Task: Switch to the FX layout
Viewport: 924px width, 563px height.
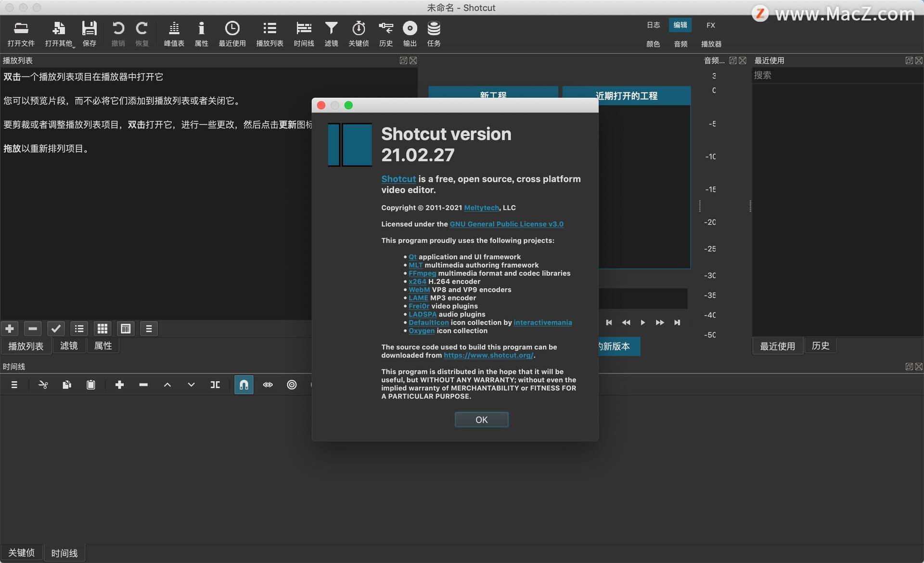Action: pos(711,25)
